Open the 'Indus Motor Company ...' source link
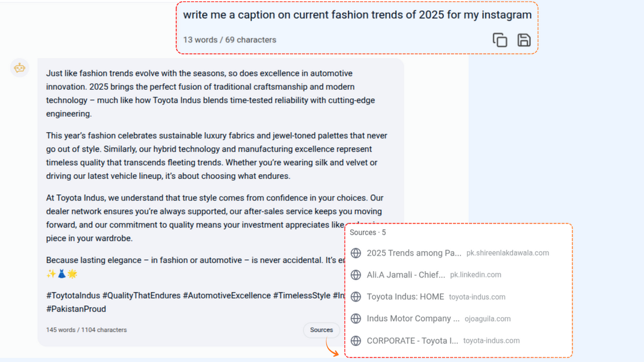 [x=413, y=319]
